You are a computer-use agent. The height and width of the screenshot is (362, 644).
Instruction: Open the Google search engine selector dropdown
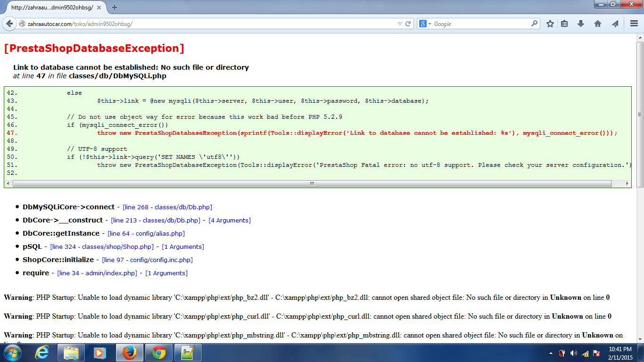tap(425, 24)
